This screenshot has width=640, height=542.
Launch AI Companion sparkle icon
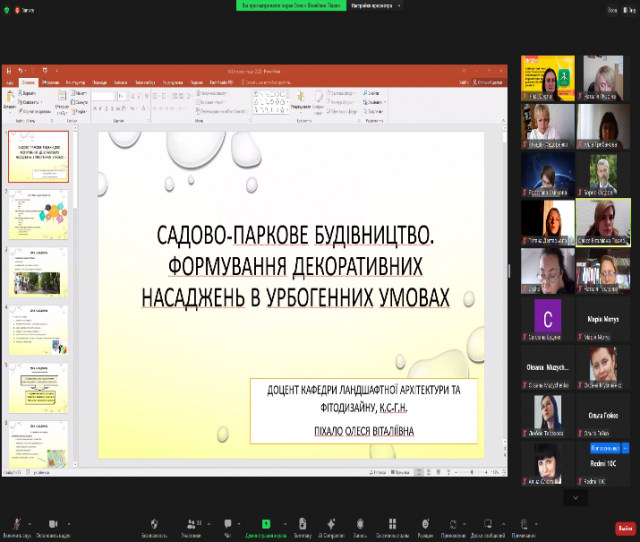click(x=331, y=524)
